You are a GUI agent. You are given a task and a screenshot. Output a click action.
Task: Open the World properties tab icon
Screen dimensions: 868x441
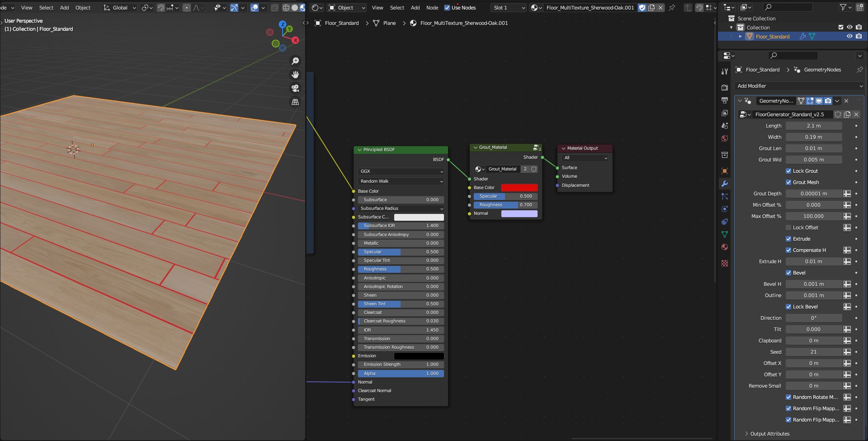click(x=725, y=138)
